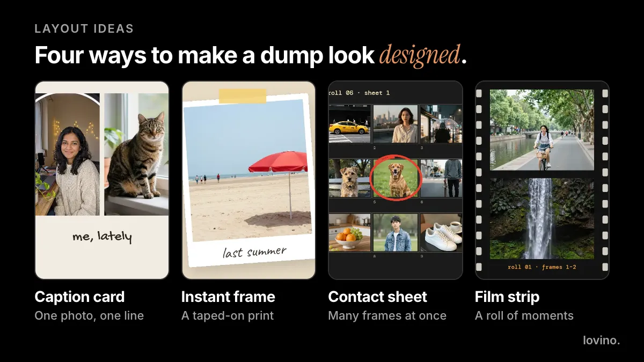Click the 'me, lately' handwritten caption
This screenshot has height=362, width=644.
(102, 236)
